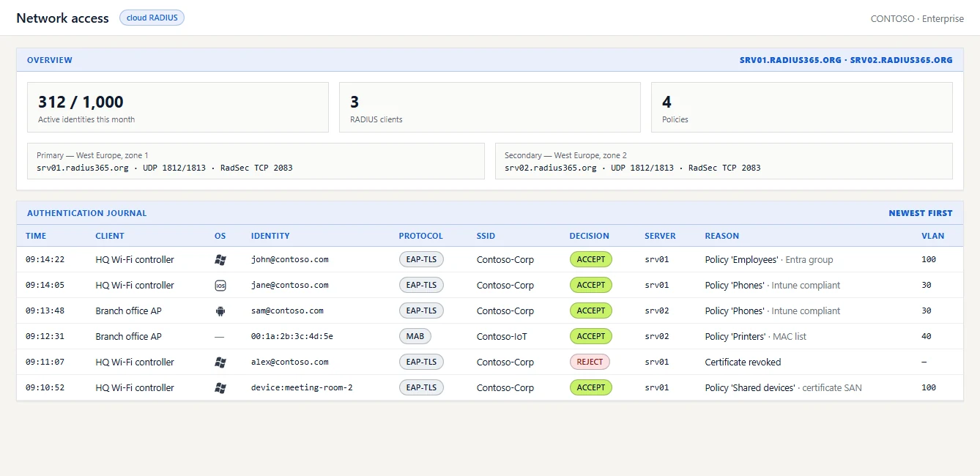
Task: Sort by IDENTITY column header
Action: (x=270, y=236)
